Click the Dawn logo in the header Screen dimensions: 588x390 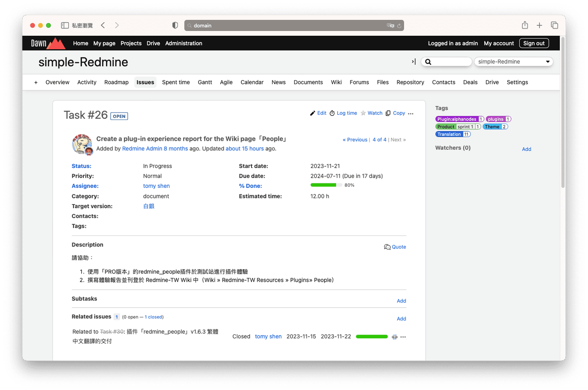[x=47, y=43]
